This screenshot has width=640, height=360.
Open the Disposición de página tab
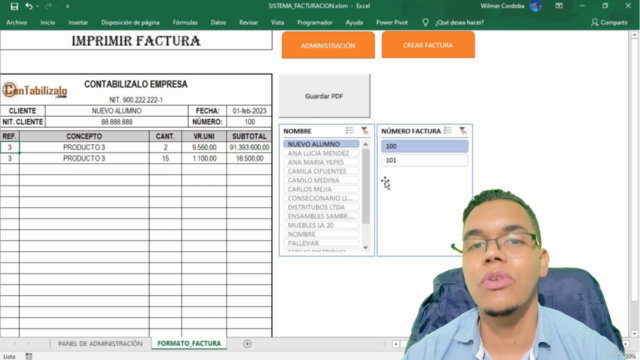130,22
